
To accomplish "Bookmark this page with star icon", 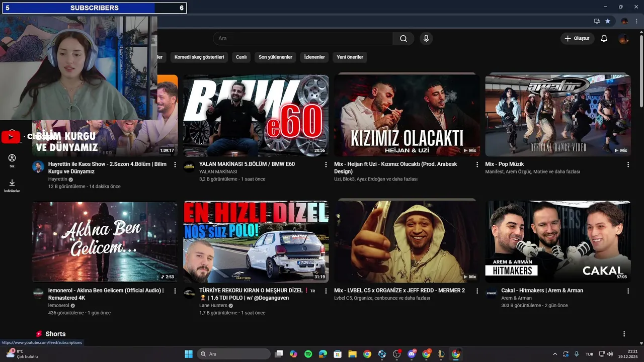I will (x=608, y=21).
